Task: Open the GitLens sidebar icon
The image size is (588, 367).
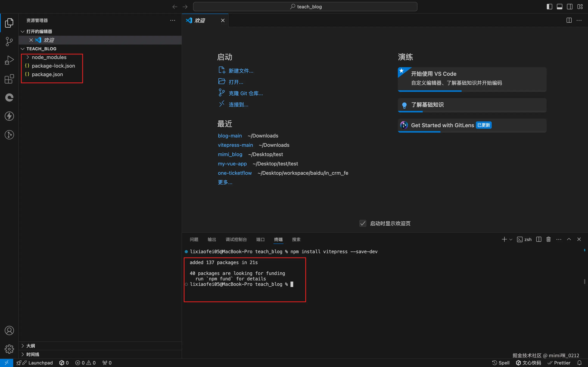Action: point(9,135)
